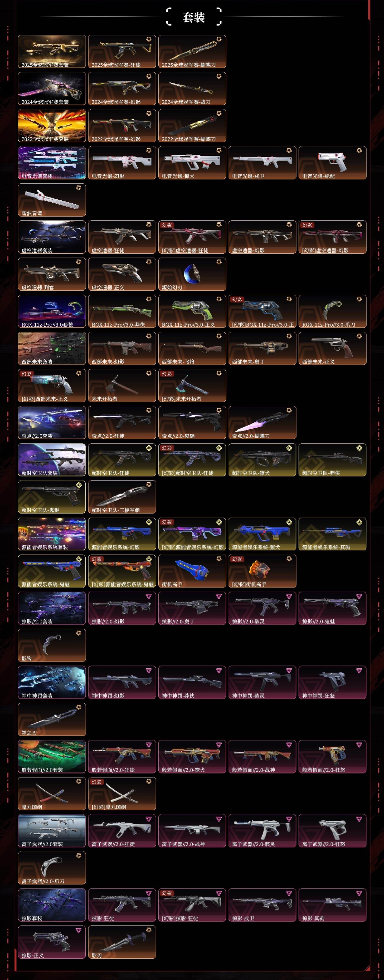Open the 离子武器//2.0-爪刀 card
Image resolution: width=384 pixels, height=980 pixels.
[52, 868]
